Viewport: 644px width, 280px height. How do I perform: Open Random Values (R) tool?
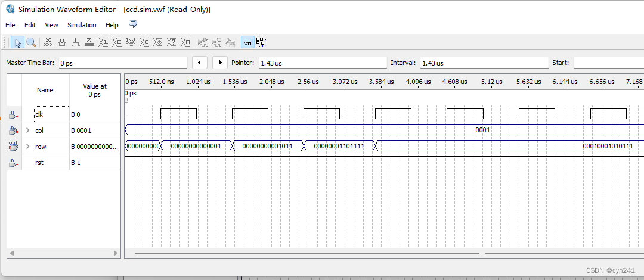186,42
